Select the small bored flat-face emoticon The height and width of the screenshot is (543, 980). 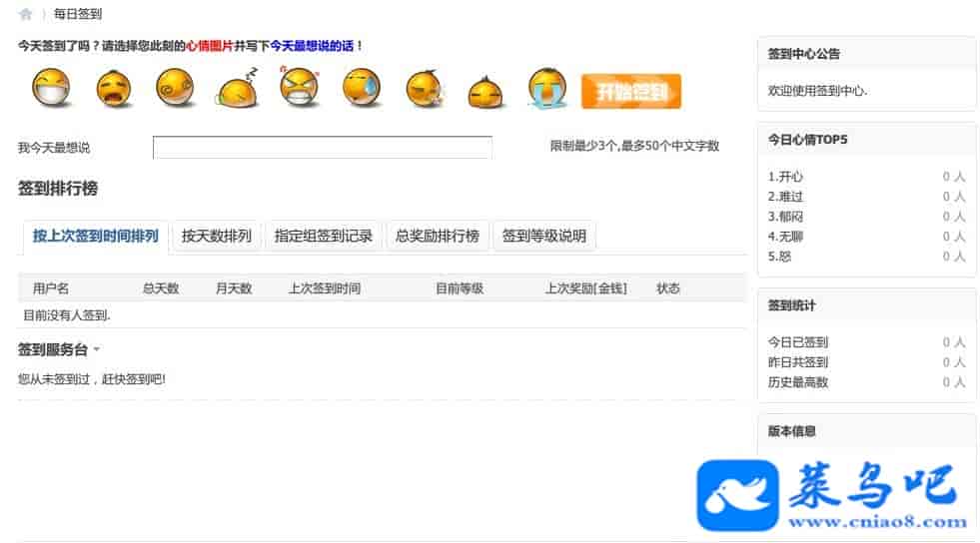point(486,93)
